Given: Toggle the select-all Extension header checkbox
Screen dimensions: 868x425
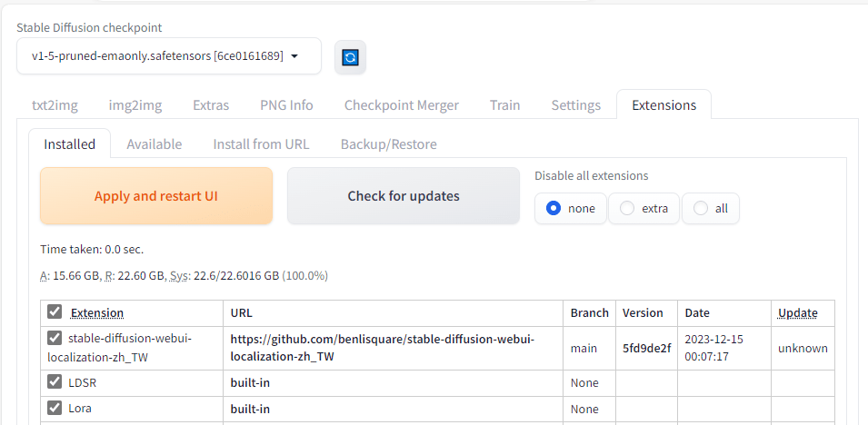Looking at the screenshot, I should tap(55, 312).
